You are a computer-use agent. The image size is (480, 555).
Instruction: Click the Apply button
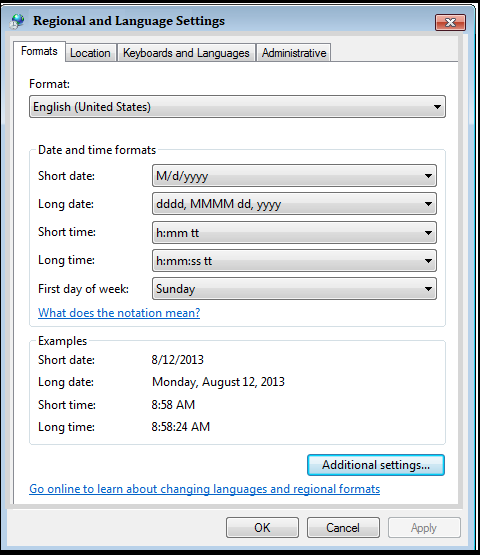coord(424,528)
